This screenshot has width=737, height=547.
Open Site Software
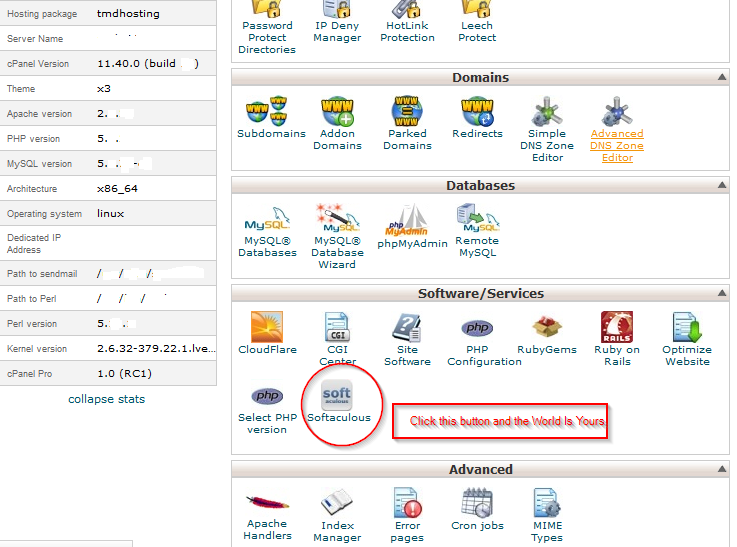(407, 340)
